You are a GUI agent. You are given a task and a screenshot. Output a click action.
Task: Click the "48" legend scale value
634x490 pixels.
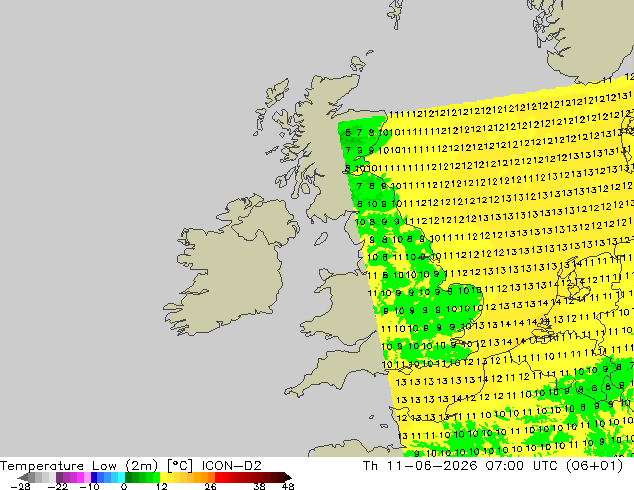(x=288, y=486)
